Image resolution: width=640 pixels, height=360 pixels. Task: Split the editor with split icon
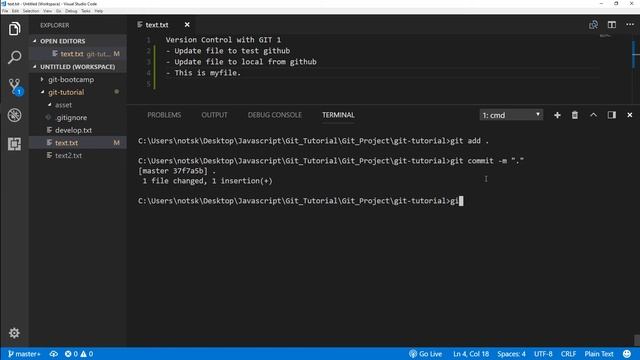(611, 24)
